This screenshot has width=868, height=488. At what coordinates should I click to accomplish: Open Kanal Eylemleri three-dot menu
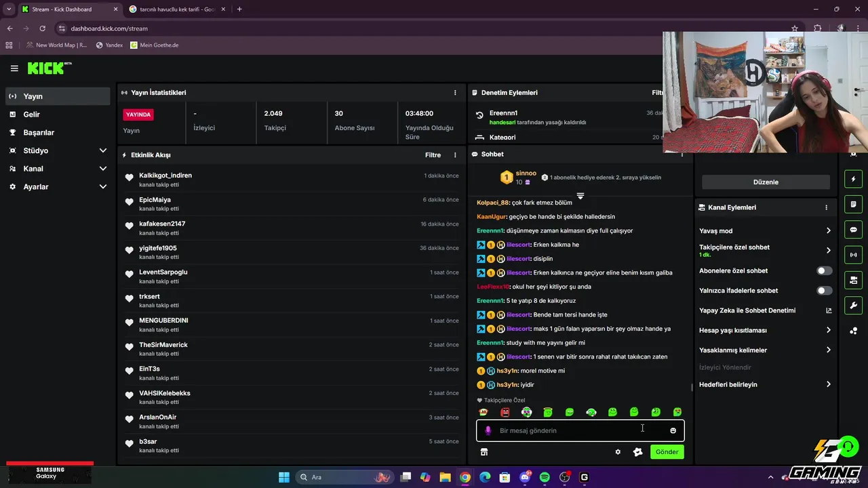coord(826,207)
